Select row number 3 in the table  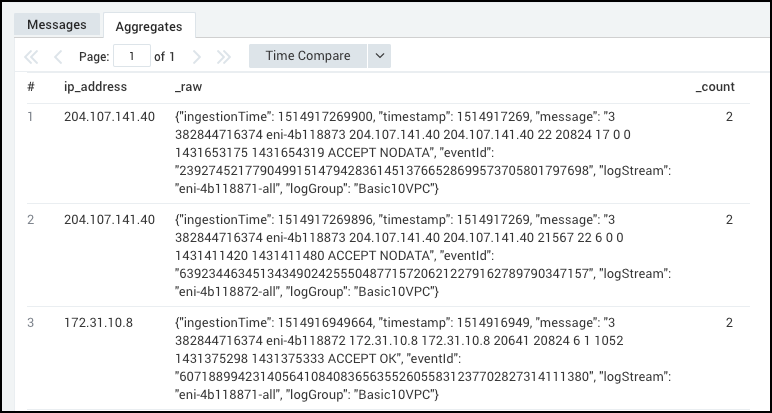(x=30, y=322)
